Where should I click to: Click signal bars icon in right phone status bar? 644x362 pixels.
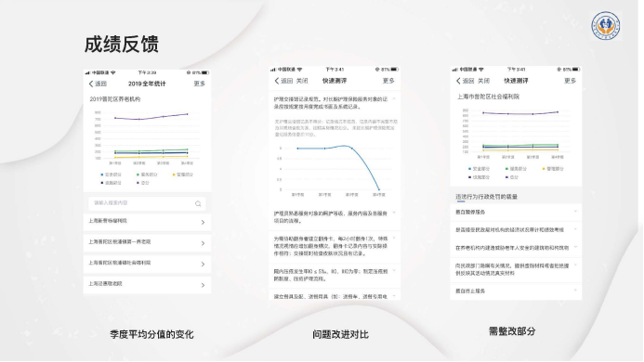454,70
